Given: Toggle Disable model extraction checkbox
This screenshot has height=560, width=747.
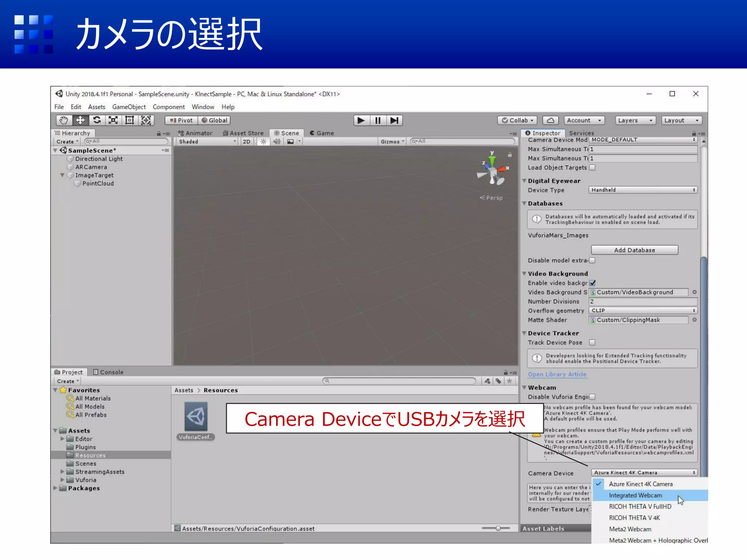Looking at the screenshot, I should 592,260.
